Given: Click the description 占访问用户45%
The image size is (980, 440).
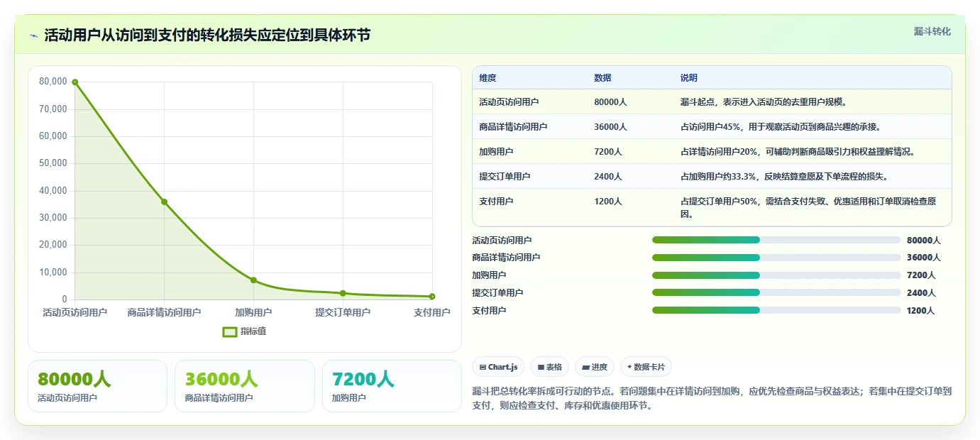Looking at the screenshot, I should click(781, 127).
